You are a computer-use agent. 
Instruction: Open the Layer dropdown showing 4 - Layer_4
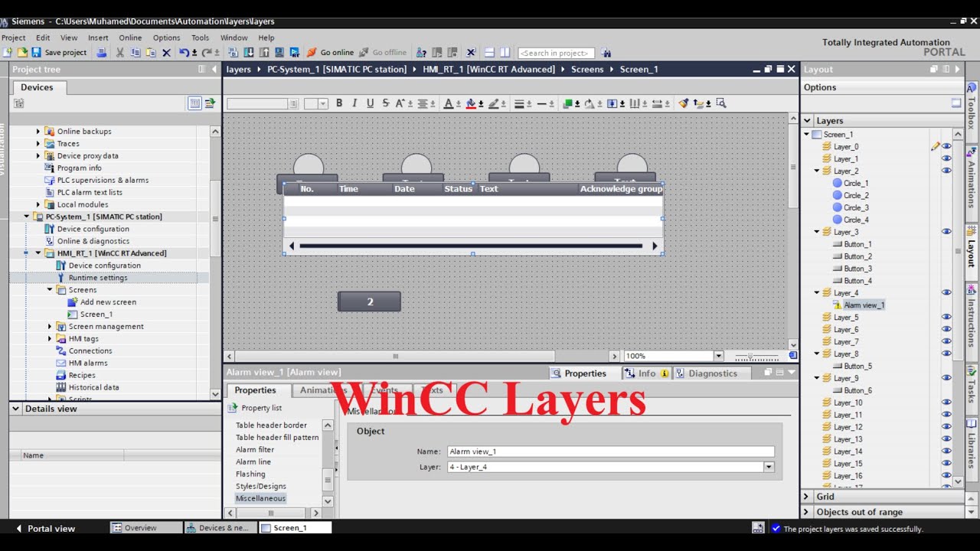769,467
